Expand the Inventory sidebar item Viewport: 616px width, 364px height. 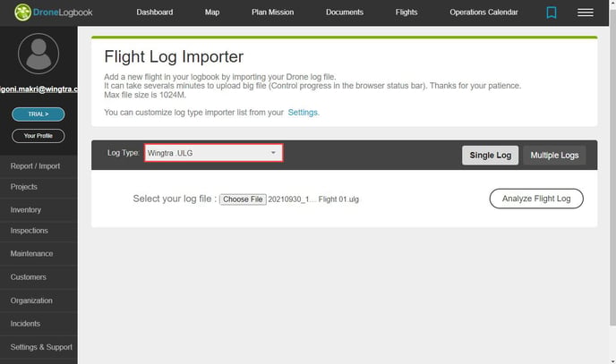point(26,209)
